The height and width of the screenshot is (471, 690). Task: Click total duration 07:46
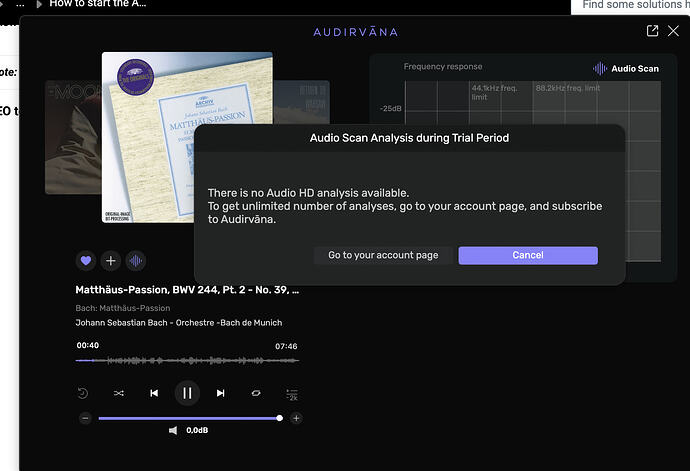tap(286, 346)
